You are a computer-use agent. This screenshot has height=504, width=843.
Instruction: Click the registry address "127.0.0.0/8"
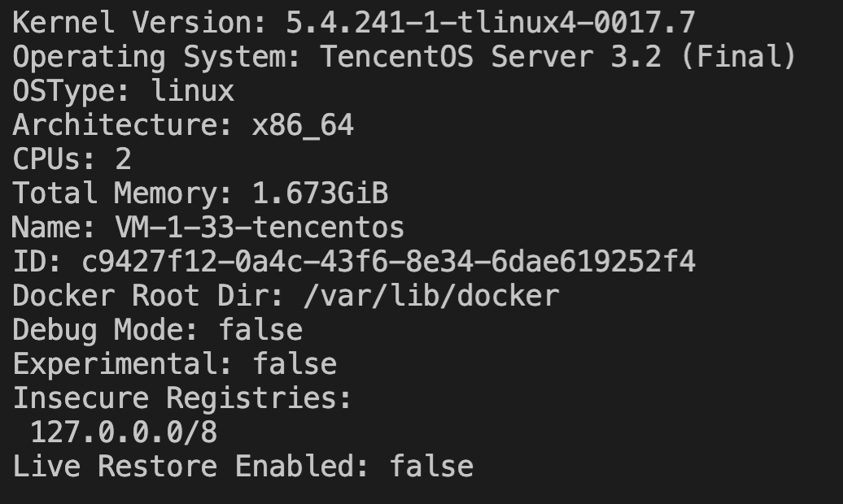pos(123,432)
